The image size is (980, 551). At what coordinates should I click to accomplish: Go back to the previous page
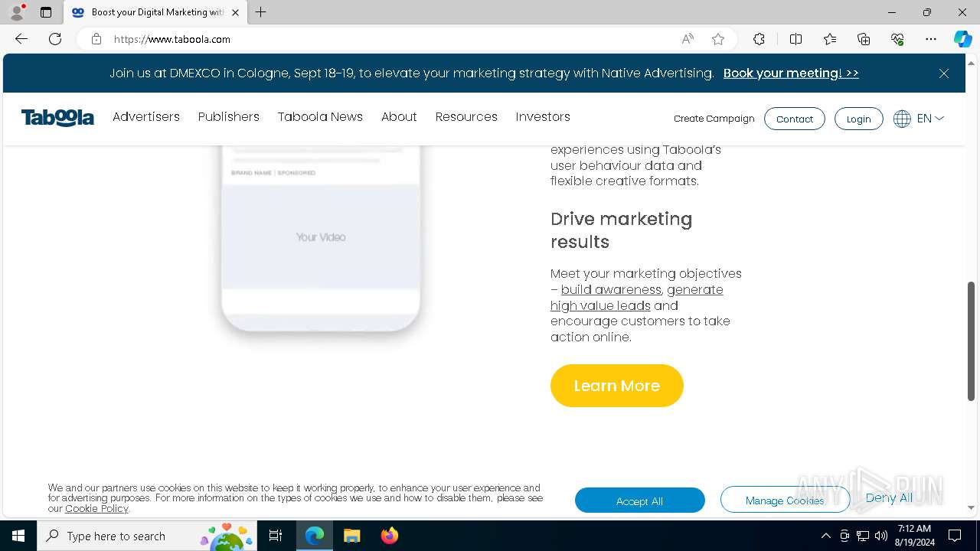click(x=21, y=39)
